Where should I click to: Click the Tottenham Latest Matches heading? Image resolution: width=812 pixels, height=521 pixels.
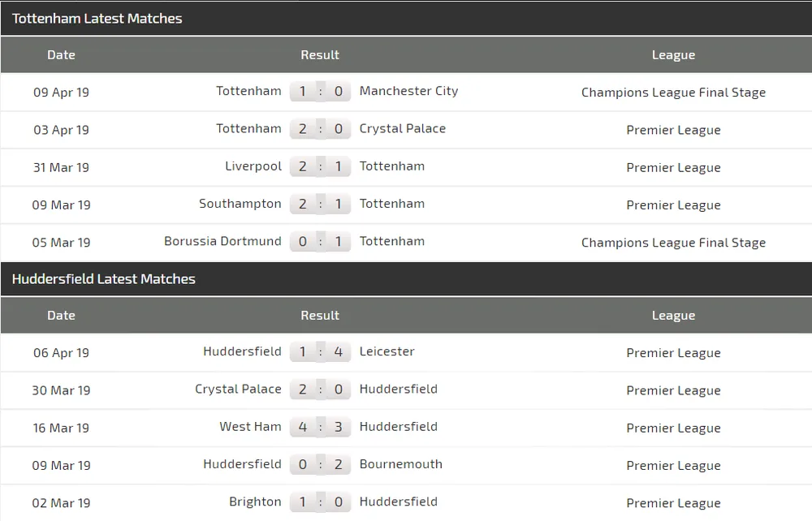(97, 19)
